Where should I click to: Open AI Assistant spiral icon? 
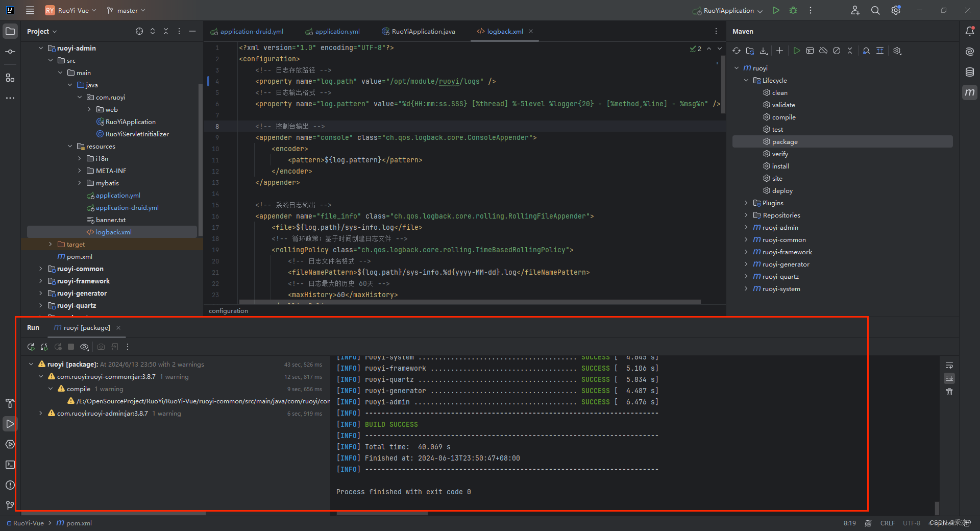click(970, 52)
